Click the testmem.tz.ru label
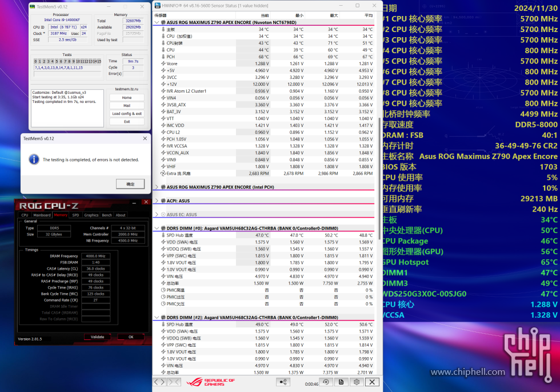 tap(127, 89)
